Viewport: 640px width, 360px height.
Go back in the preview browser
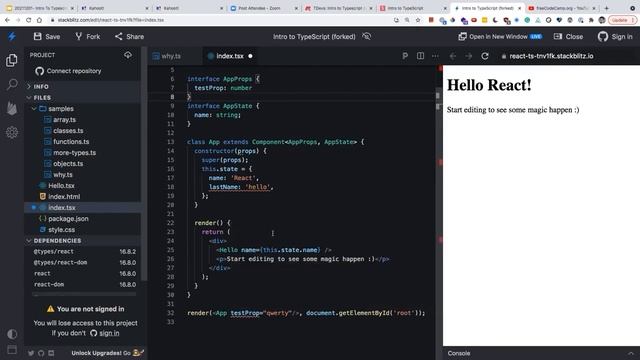[453, 56]
